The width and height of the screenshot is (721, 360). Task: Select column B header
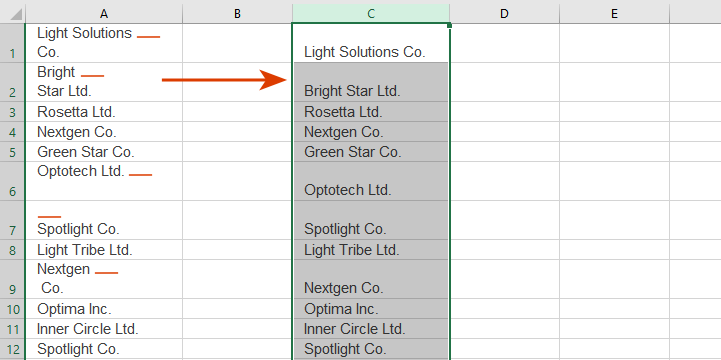237,14
